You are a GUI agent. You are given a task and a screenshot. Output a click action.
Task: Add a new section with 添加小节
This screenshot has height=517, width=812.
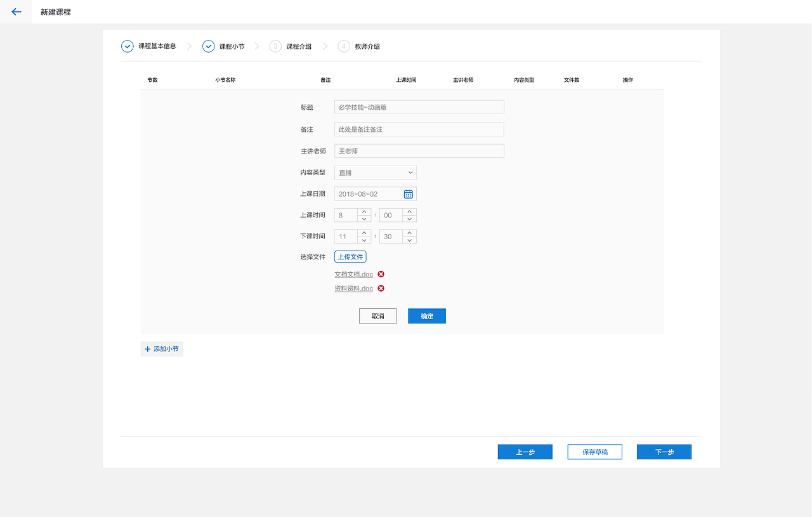click(162, 349)
